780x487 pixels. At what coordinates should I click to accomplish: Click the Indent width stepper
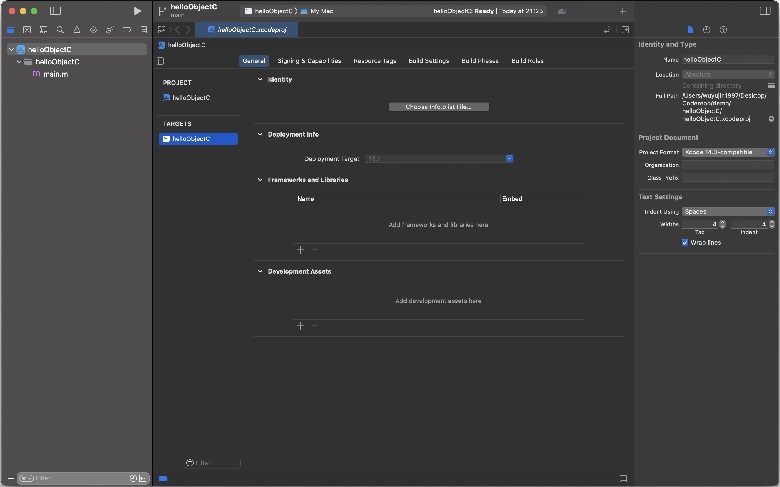click(x=772, y=224)
